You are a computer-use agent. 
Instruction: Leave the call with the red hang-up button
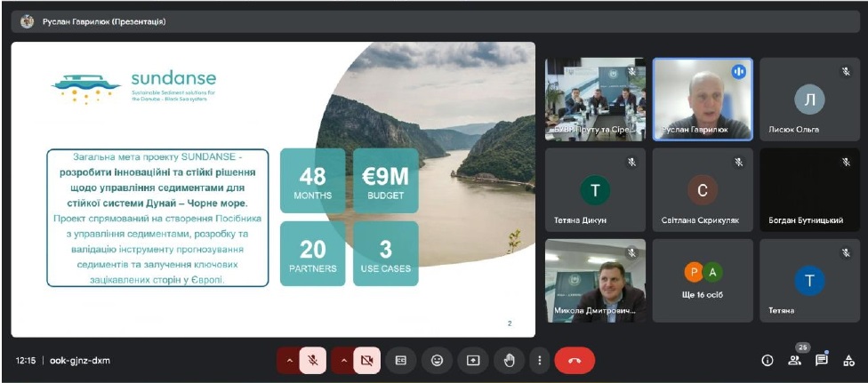[x=575, y=361]
